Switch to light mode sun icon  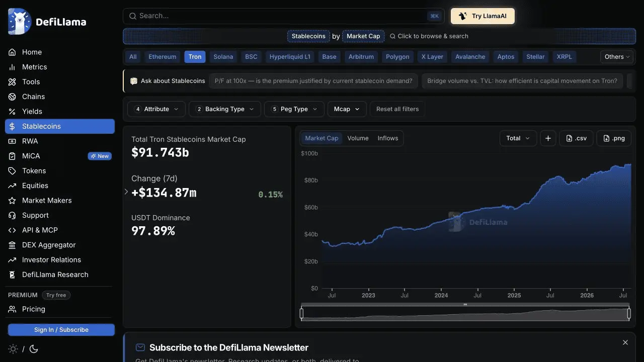[x=13, y=349]
